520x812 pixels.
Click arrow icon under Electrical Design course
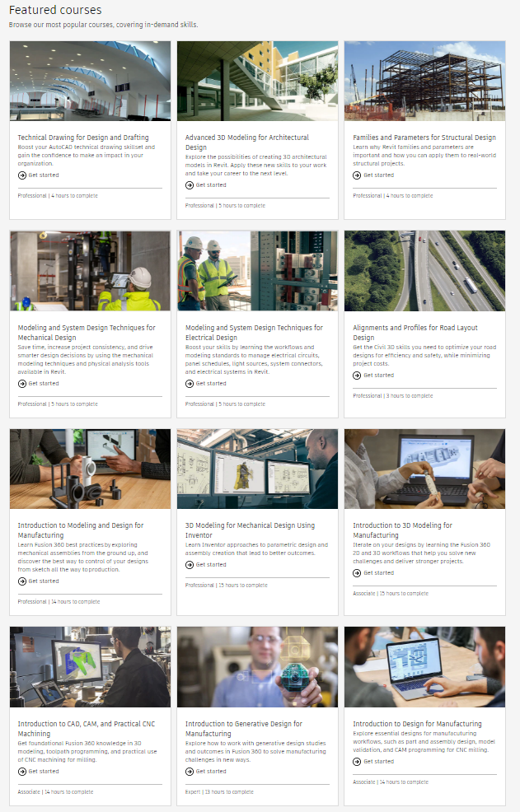pyautogui.click(x=190, y=384)
